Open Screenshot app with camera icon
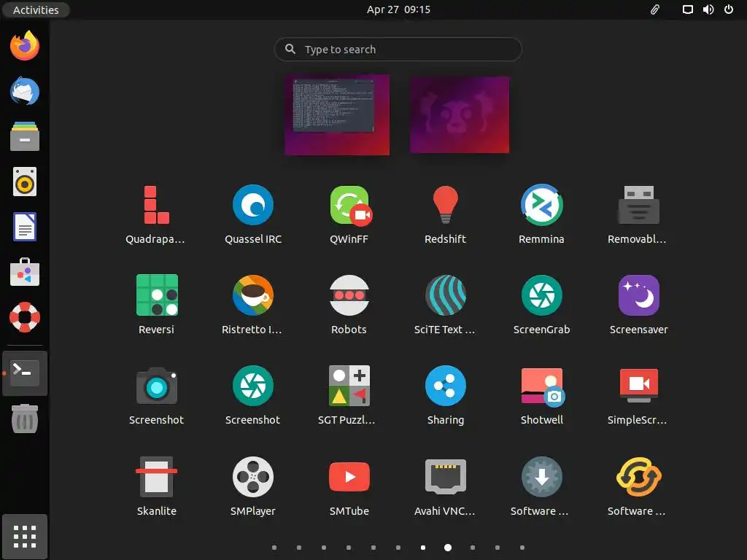Image resolution: width=747 pixels, height=560 pixels. tap(156, 396)
